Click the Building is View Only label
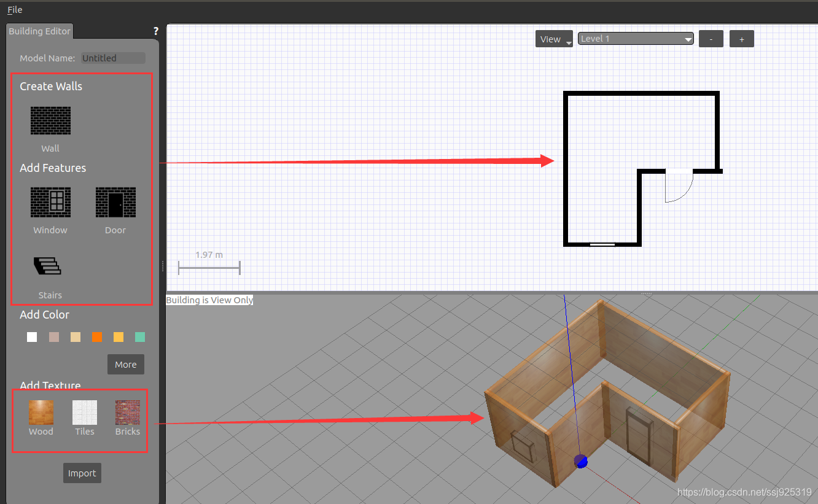 tap(209, 300)
